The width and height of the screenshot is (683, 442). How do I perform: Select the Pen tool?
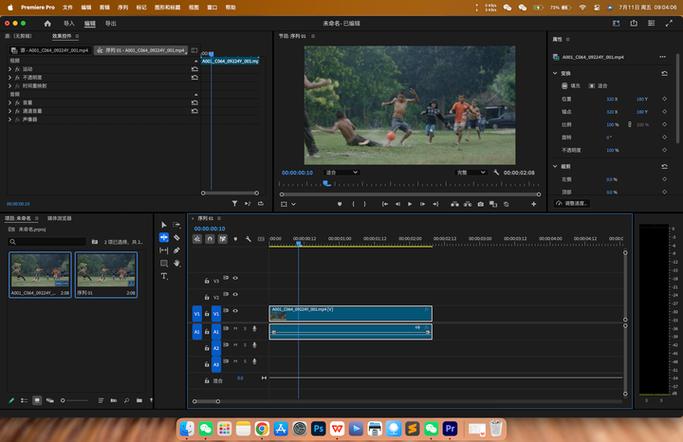click(x=177, y=250)
